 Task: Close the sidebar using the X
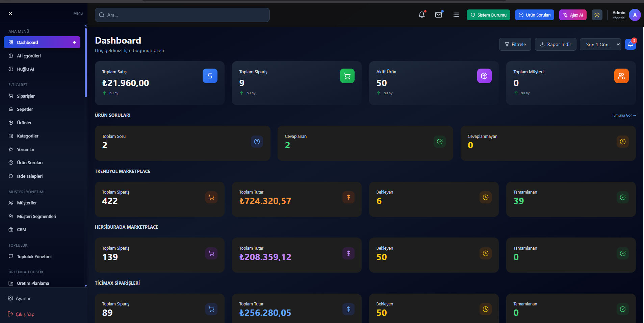pos(10,14)
